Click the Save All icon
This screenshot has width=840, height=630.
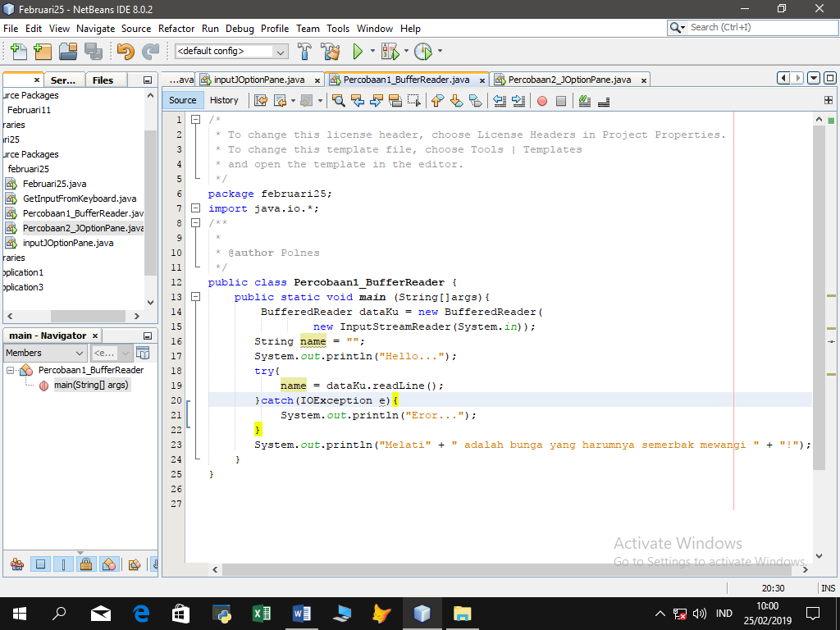click(94, 51)
